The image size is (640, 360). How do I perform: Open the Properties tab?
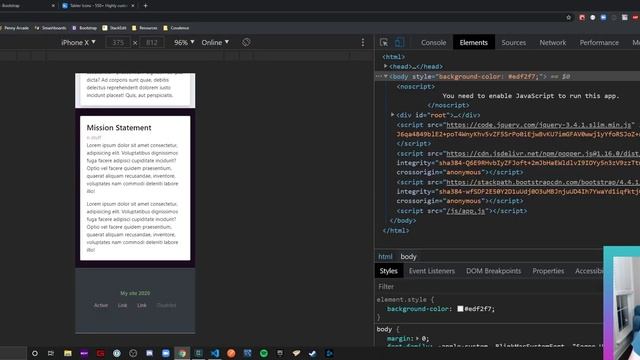[x=548, y=271]
